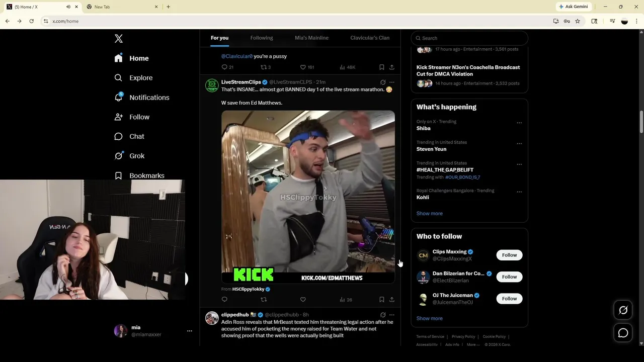Reload the page in browser
This screenshot has height=362, width=644.
[x=31, y=21]
